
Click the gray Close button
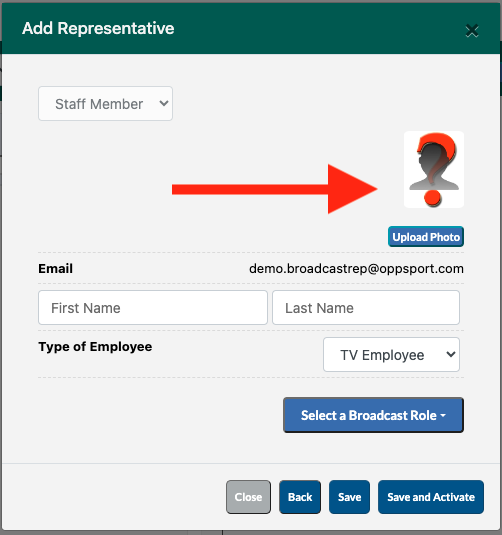(248, 497)
